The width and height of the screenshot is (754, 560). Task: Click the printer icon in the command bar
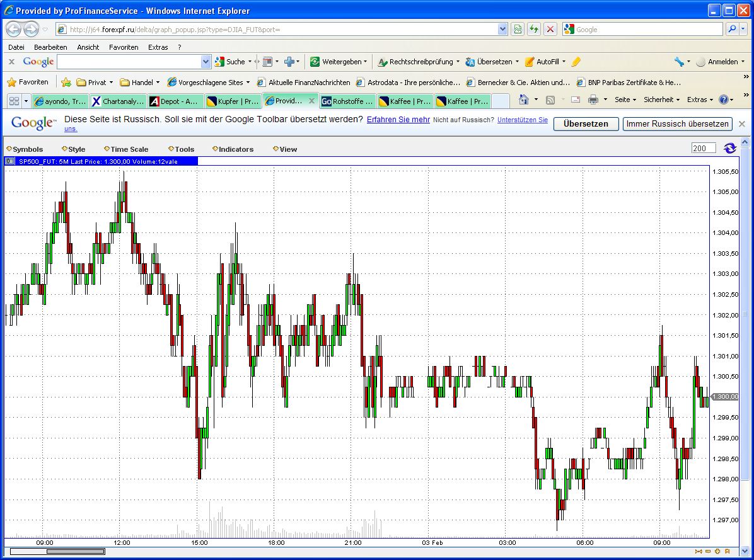[593, 100]
